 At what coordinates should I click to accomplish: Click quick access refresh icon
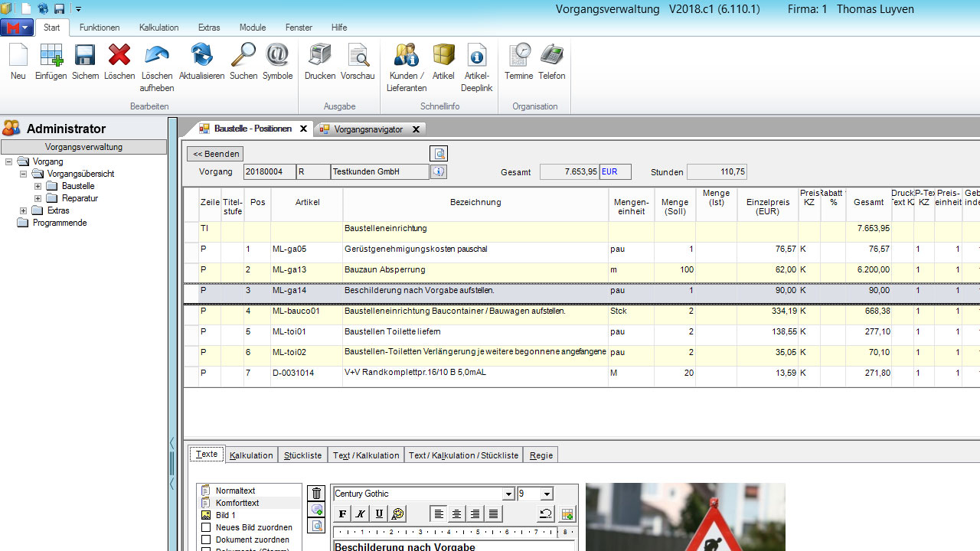[43, 8]
